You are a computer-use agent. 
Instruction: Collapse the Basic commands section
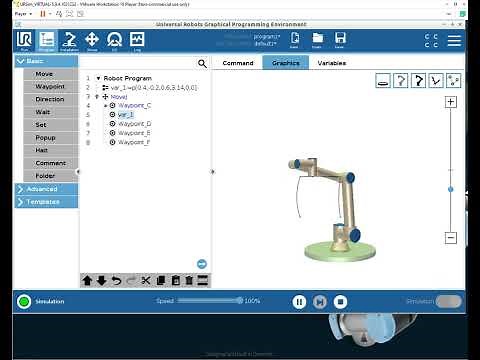46,61
